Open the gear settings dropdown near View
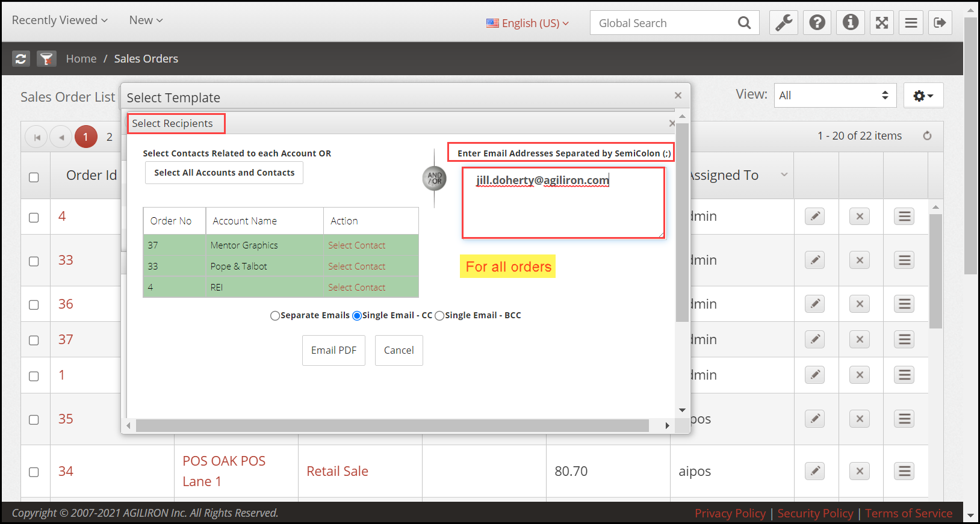The height and width of the screenshot is (524, 980). click(923, 96)
